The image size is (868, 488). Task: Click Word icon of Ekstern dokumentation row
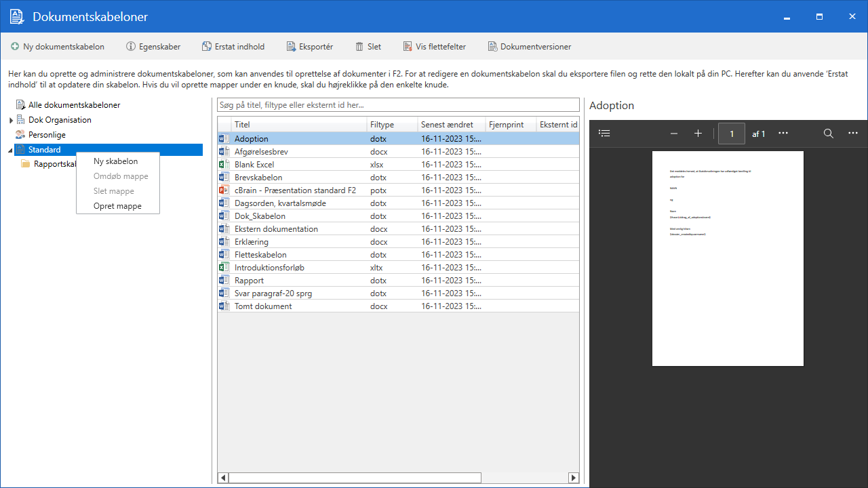coord(224,229)
